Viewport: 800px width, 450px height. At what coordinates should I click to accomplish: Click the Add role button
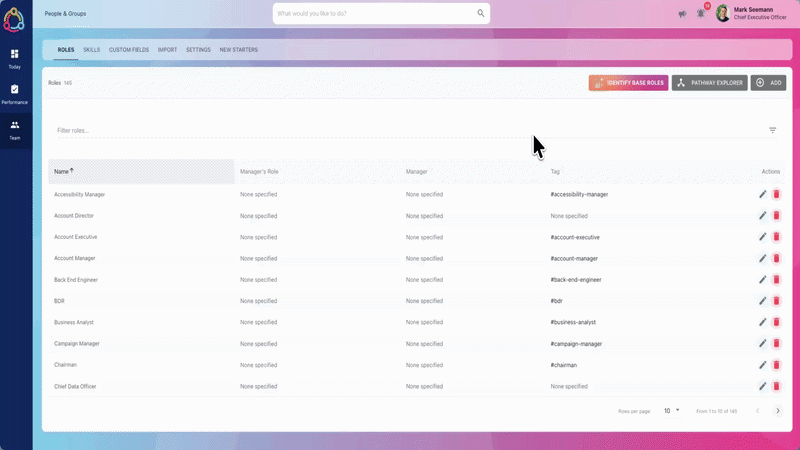tap(768, 83)
